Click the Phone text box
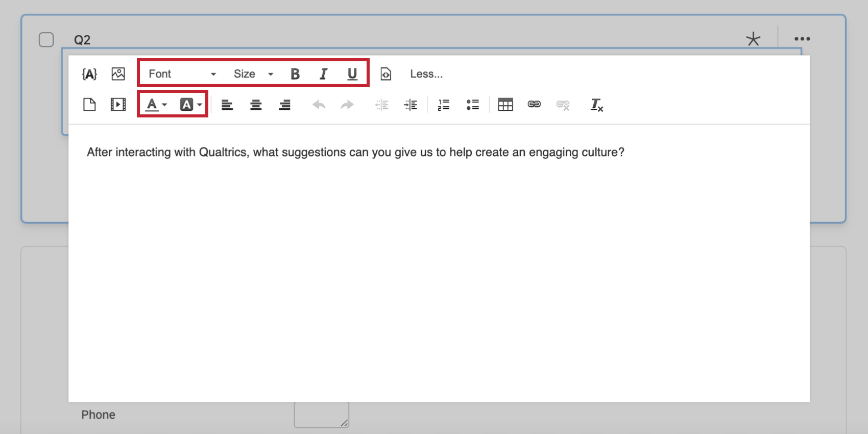The width and height of the screenshot is (868, 434). coord(322,415)
